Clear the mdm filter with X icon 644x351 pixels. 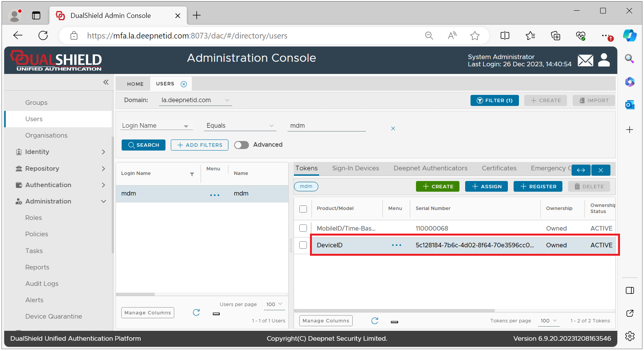pos(393,129)
